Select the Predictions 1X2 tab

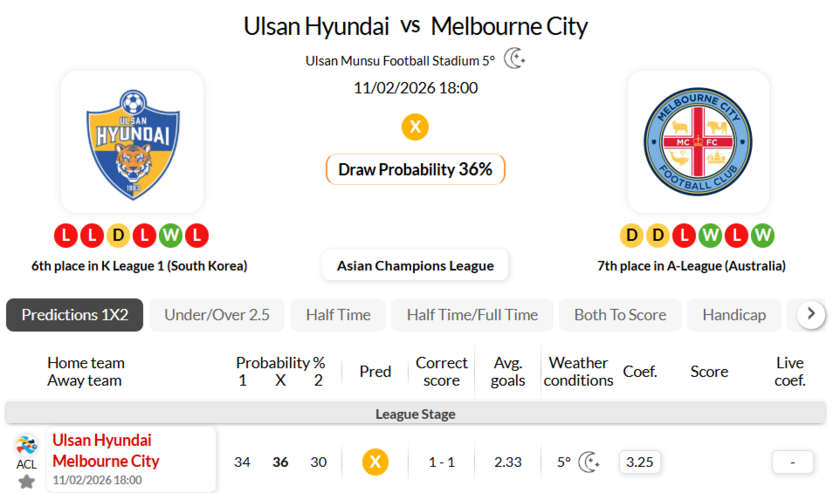(75, 315)
